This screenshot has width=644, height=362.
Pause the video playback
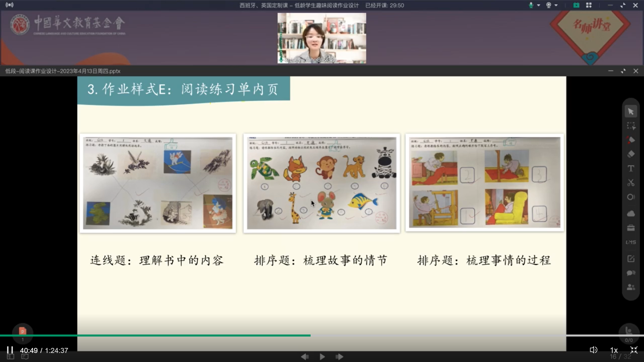(x=10, y=350)
